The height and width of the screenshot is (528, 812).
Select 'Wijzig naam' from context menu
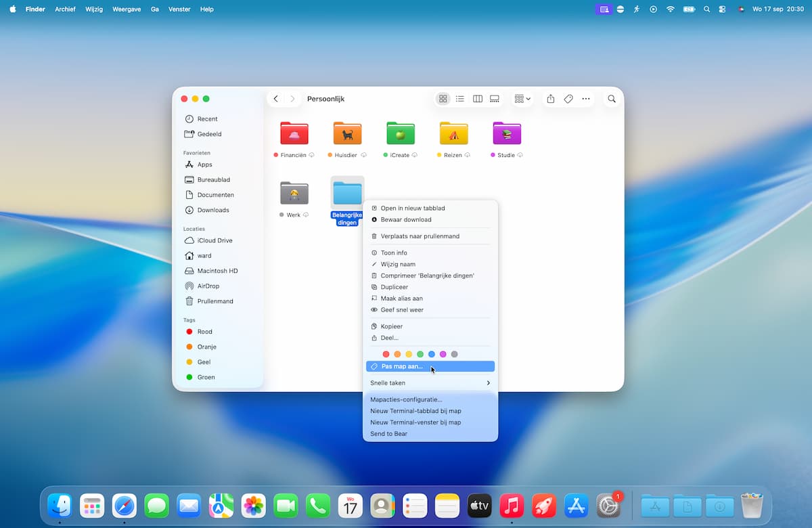(398, 264)
